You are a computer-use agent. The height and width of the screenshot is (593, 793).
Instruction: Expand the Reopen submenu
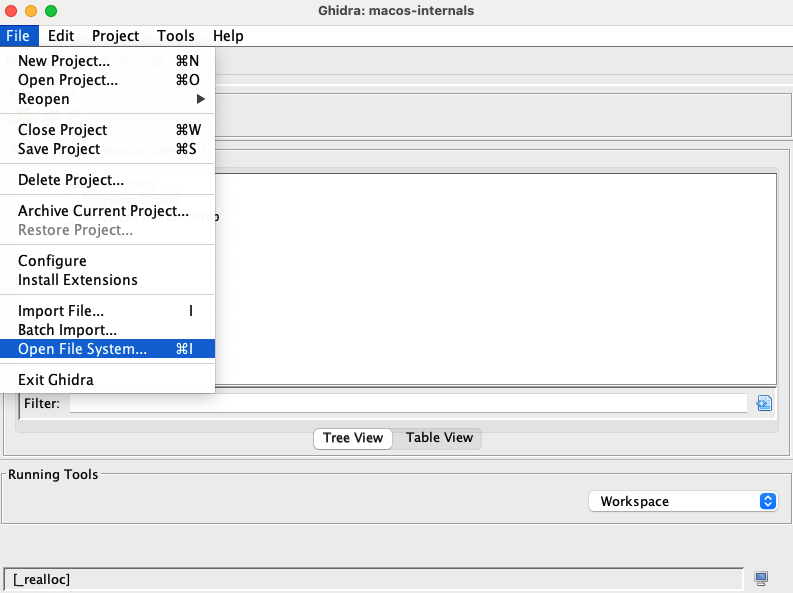click(107, 99)
